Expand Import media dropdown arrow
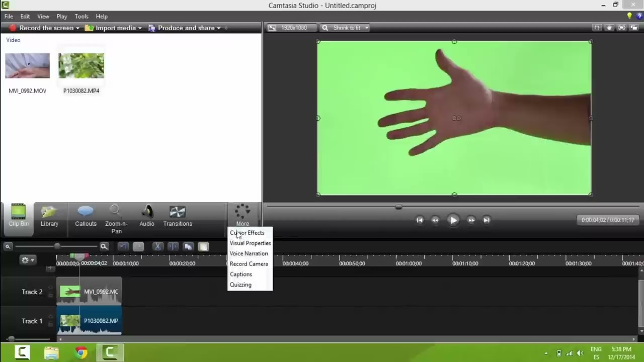Image resolution: width=644 pixels, height=362 pixels. (x=140, y=28)
